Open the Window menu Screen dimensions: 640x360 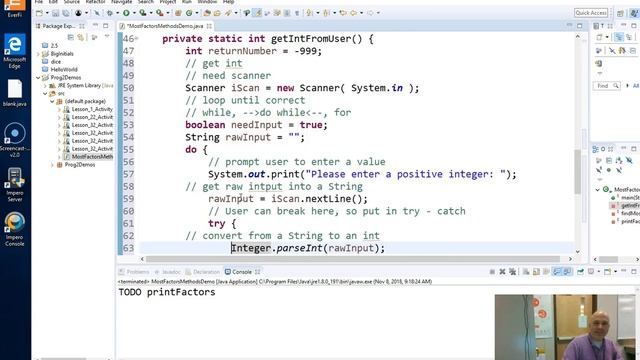pos(207,2)
